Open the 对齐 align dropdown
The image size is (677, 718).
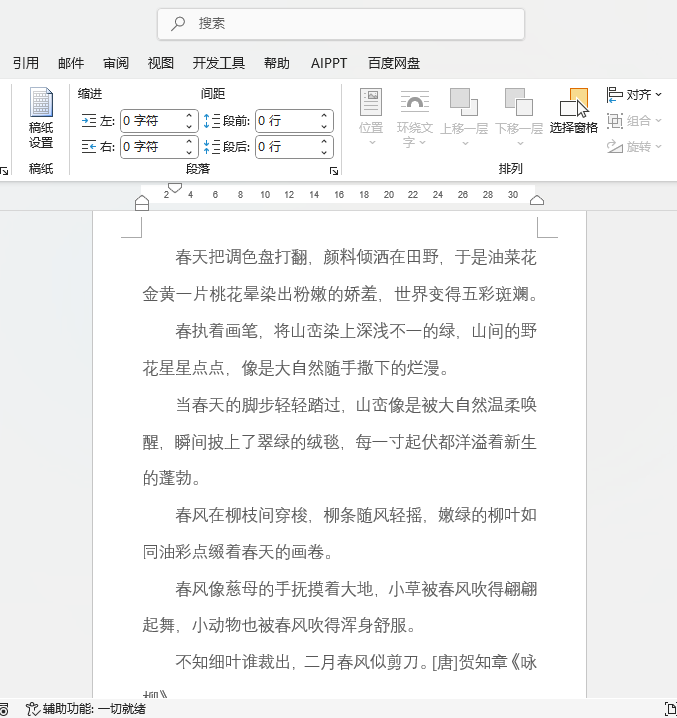coord(634,95)
